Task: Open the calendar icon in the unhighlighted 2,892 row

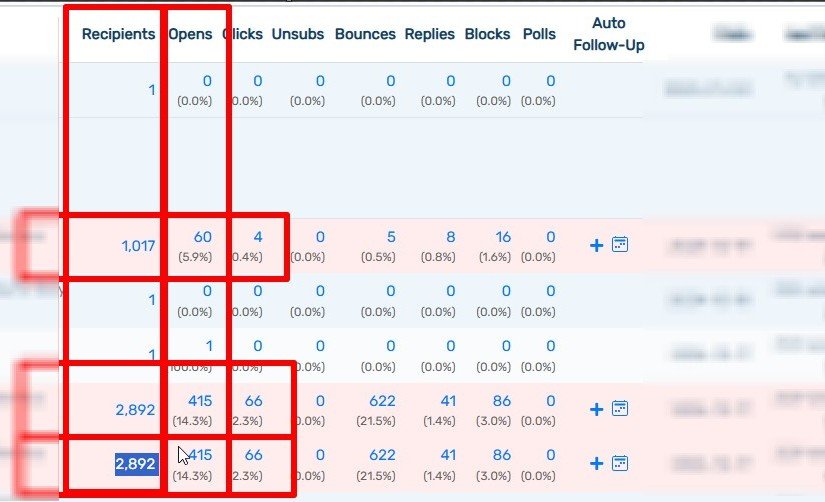Action: 620,408
